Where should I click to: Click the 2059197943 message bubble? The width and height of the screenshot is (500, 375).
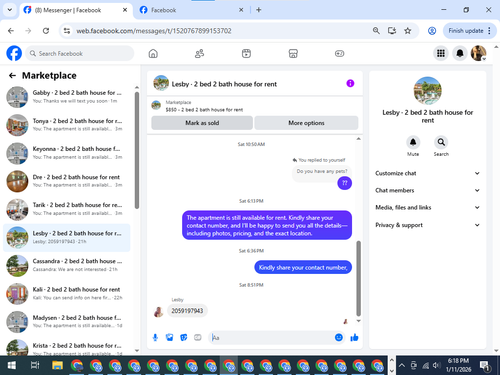[x=187, y=311]
